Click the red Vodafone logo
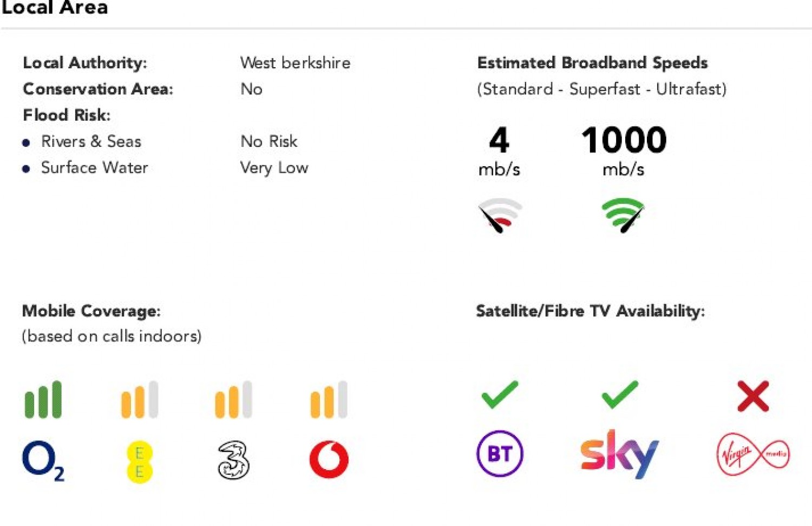812x526 pixels. pos(329,459)
